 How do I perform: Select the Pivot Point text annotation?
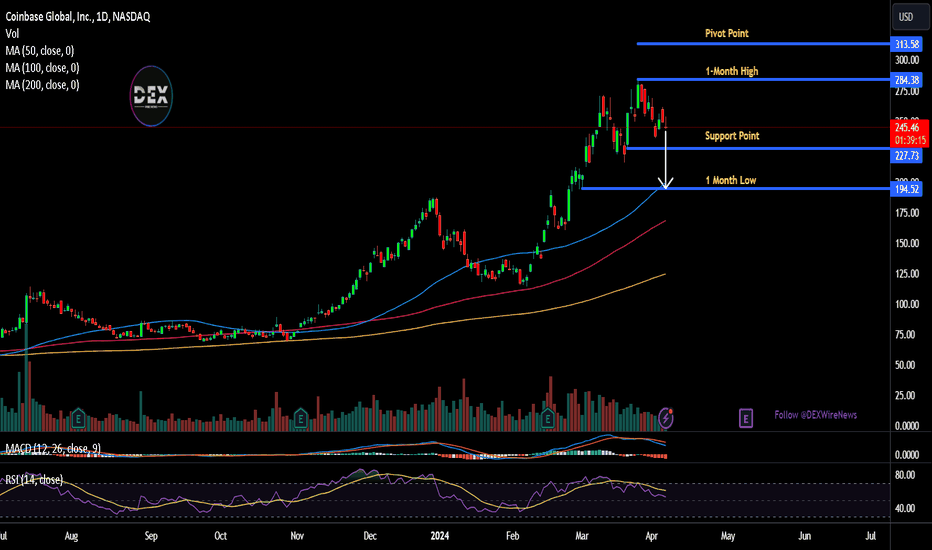click(x=726, y=33)
